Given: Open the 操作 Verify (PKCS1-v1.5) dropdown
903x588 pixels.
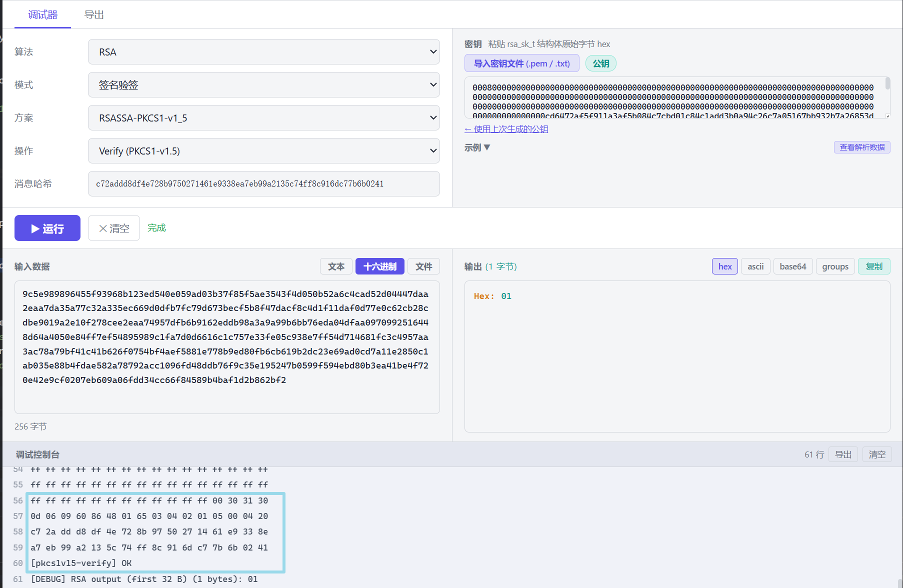Looking at the screenshot, I should pyautogui.click(x=263, y=151).
